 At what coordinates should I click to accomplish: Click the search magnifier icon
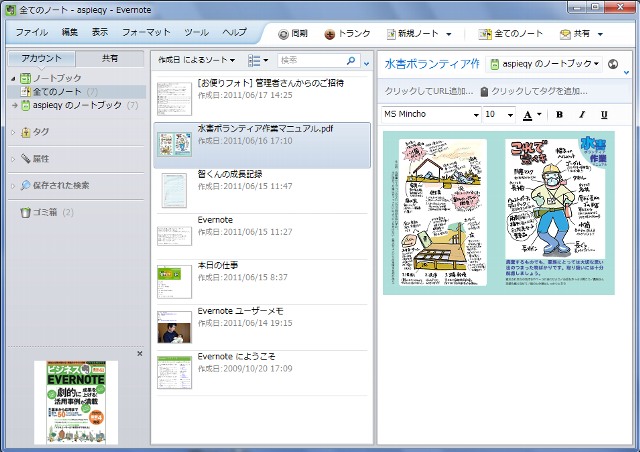pos(351,60)
